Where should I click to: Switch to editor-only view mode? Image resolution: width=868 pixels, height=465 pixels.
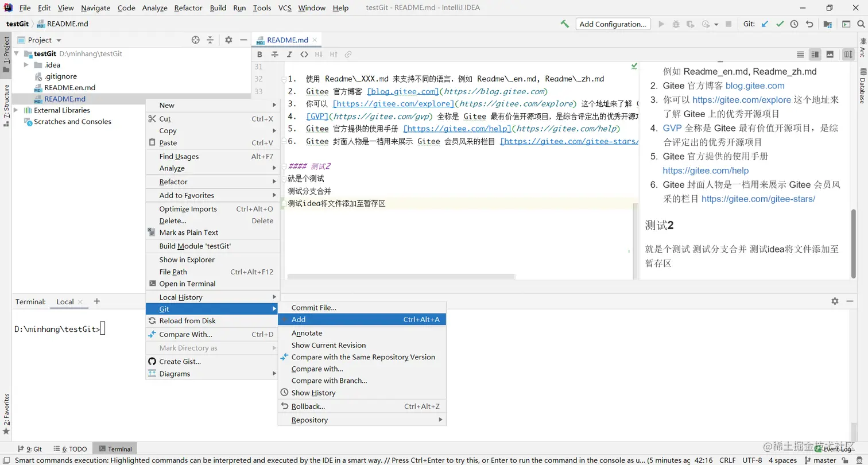pos(800,55)
